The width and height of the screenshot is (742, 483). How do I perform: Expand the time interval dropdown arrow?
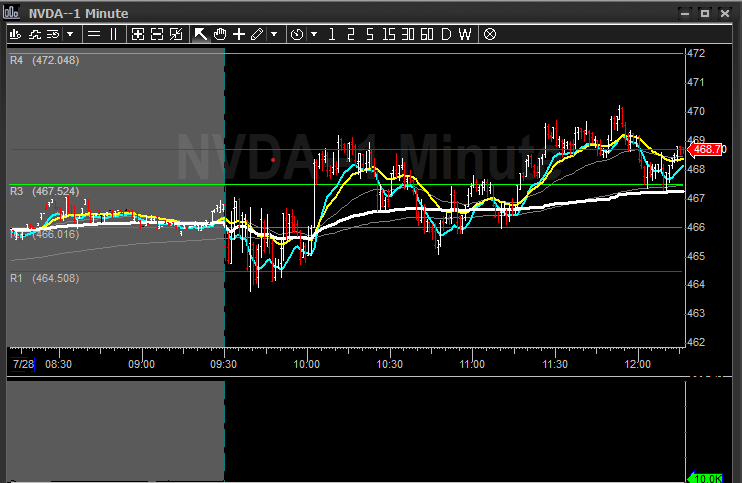[314, 34]
